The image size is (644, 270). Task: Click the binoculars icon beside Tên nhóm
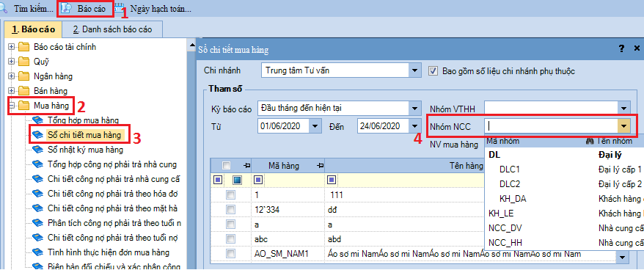point(590,141)
